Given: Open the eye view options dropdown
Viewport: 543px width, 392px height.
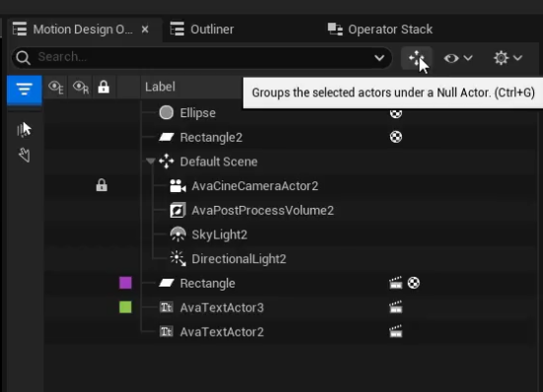Looking at the screenshot, I should [x=458, y=58].
